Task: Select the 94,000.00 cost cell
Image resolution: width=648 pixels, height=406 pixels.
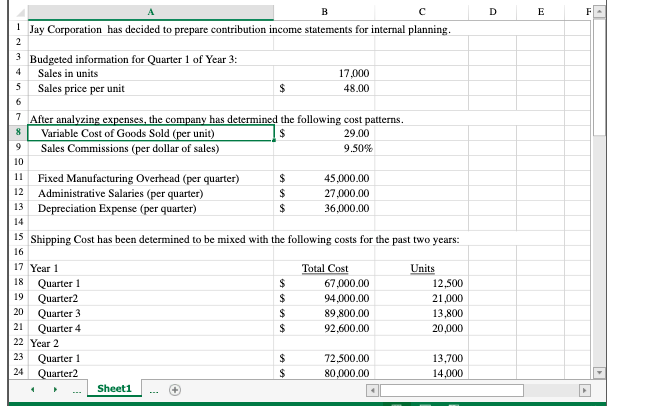Action: tap(324, 298)
